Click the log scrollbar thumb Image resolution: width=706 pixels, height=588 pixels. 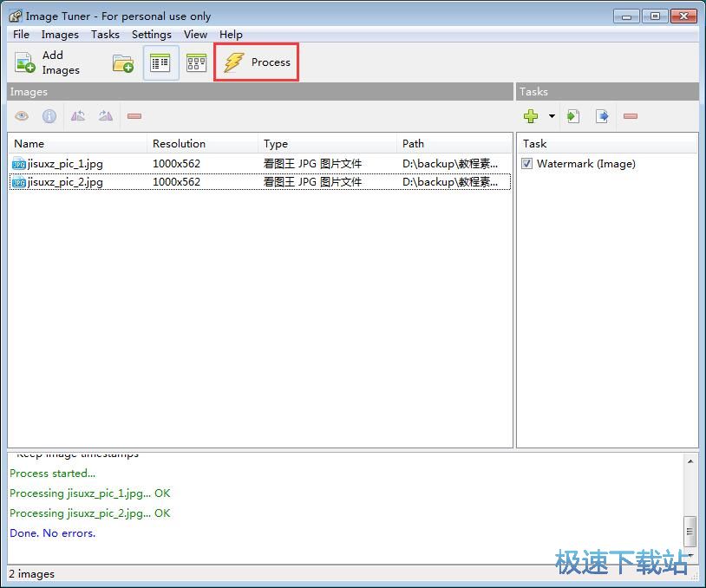click(x=690, y=532)
